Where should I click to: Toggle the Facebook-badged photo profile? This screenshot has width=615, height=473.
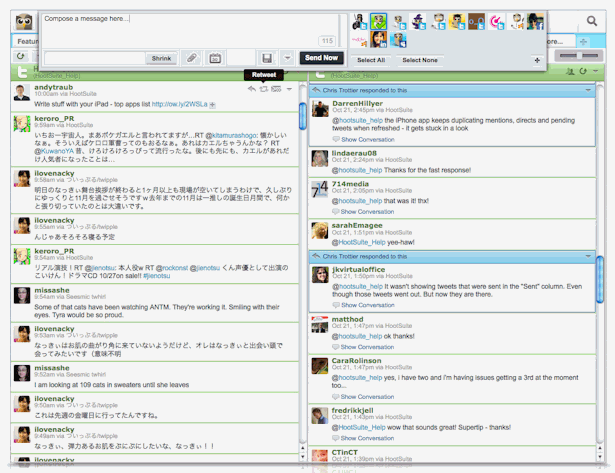click(x=535, y=22)
